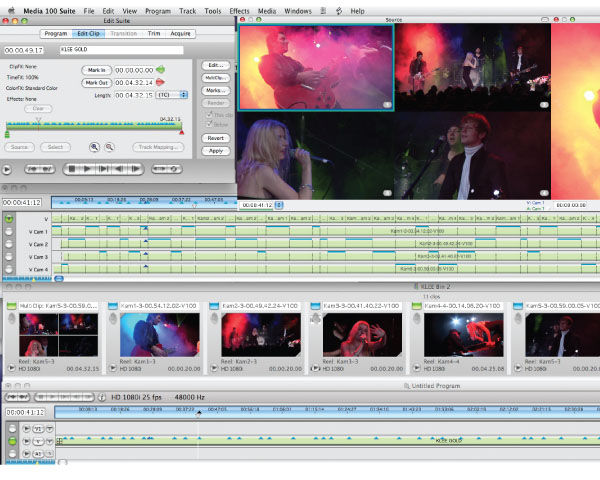Toggle the green V track enable button in program
The height and width of the screenshot is (480, 600).
[12, 441]
